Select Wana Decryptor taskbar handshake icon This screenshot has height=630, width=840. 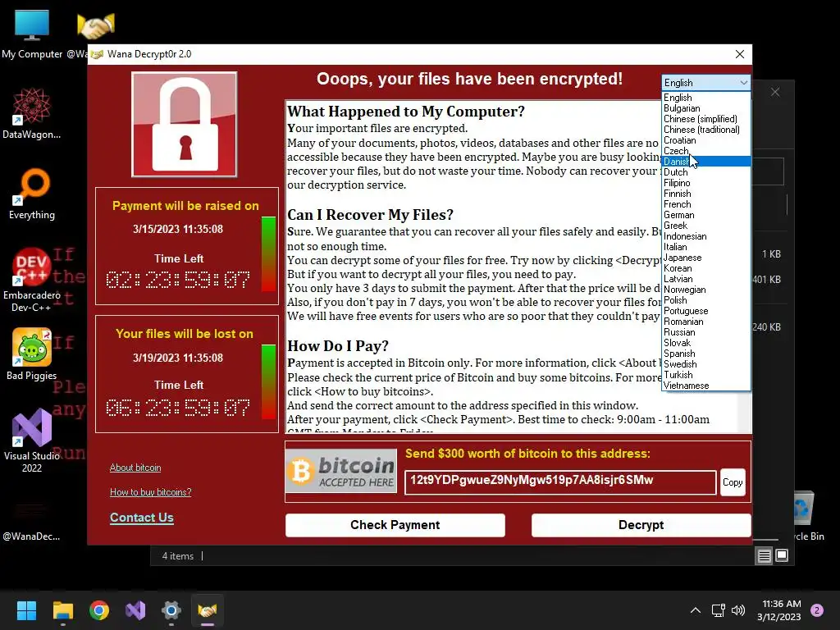pyautogui.click(x=208, y=610)
